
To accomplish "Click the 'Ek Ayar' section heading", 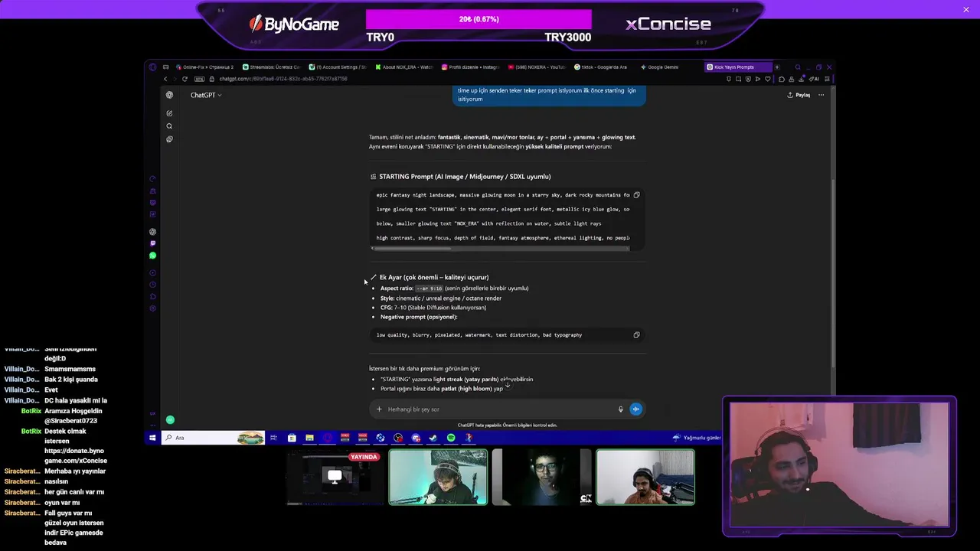I will pyautogui.click(x=434, y=277).
